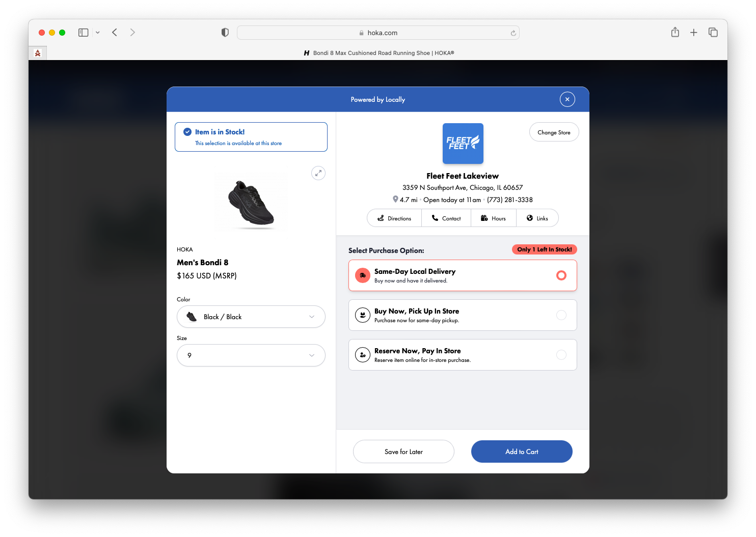Viewport: 756px width, 537px height.
Task: Go forward with Safari forward arrow
Action: point(132,33)
